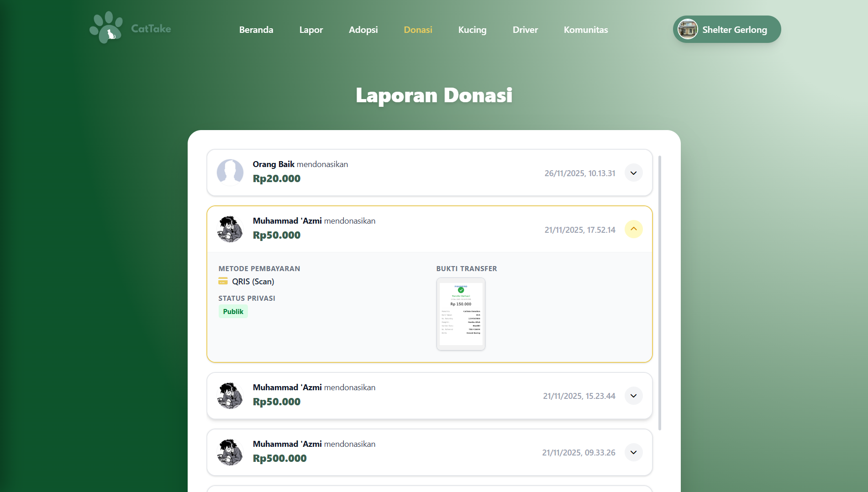
Task: Go to the Lapor page
Action: [311, 30]
